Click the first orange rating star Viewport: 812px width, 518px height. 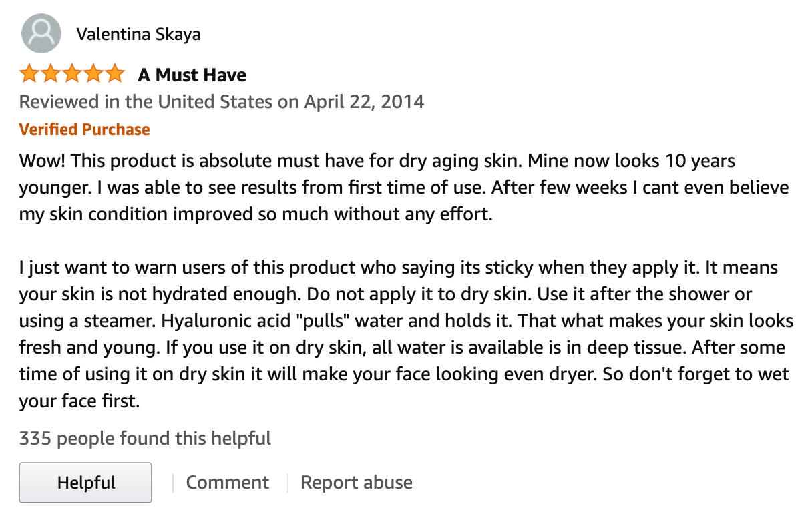click(x=29, y=74)
